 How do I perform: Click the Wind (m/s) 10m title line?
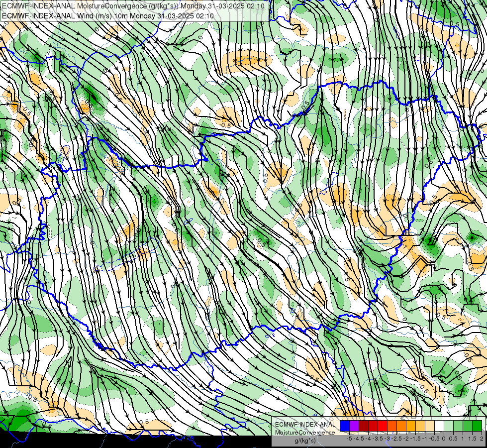108,15
